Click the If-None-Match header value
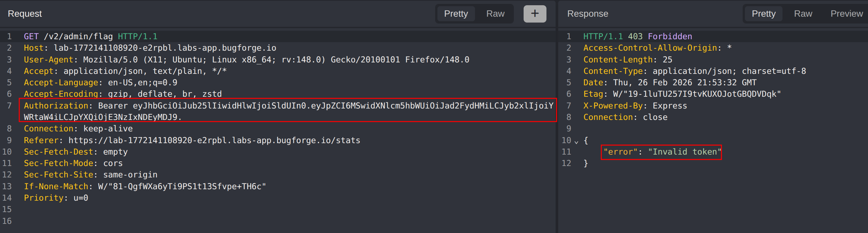 coord(182,187)
